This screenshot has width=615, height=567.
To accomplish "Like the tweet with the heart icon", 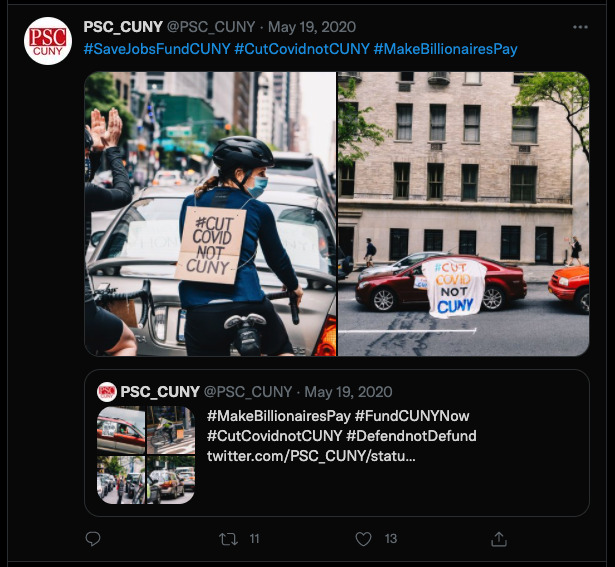I will [x=363, y=539].
